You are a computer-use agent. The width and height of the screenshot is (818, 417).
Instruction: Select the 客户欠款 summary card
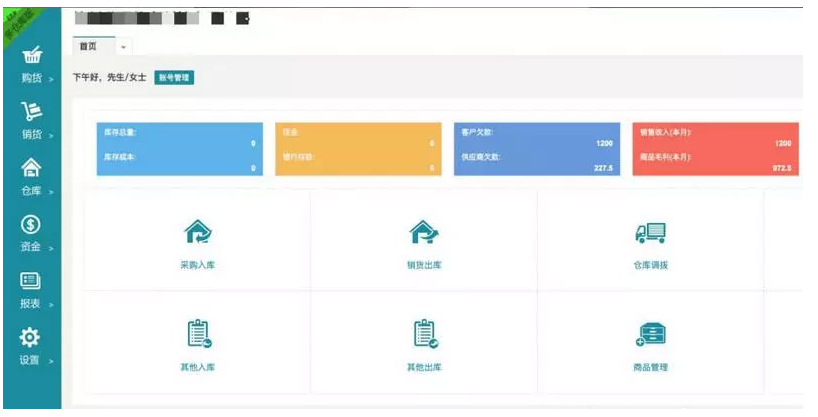coord(535,149)
